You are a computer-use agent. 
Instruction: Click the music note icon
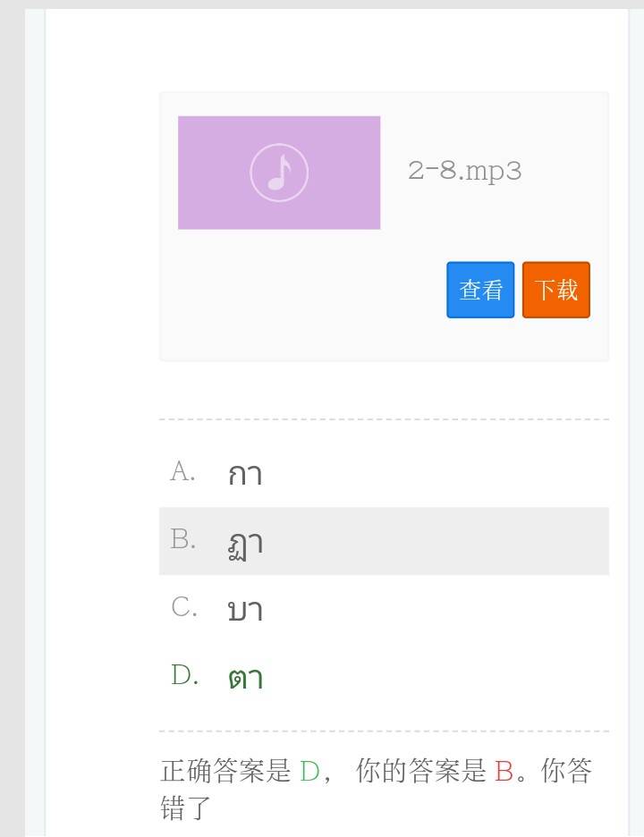point(279,173)
